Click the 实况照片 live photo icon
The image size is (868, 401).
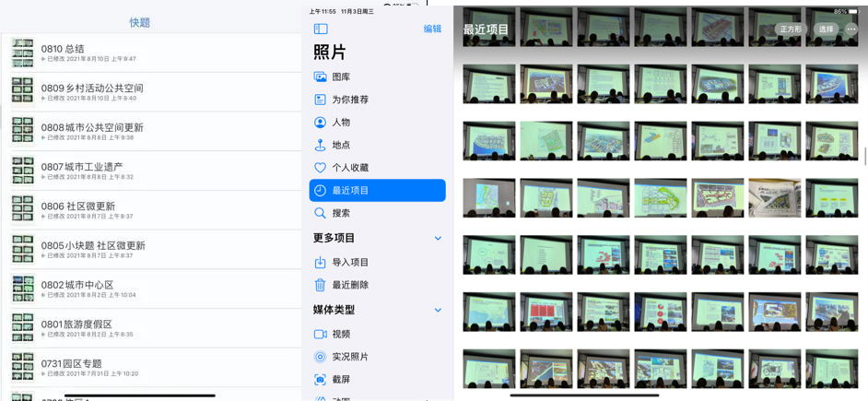320,357
